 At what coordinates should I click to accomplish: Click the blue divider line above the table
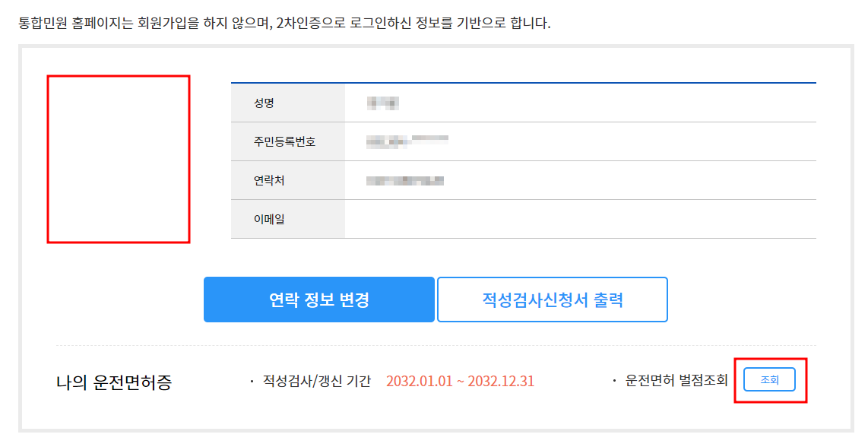coord(524,79)
